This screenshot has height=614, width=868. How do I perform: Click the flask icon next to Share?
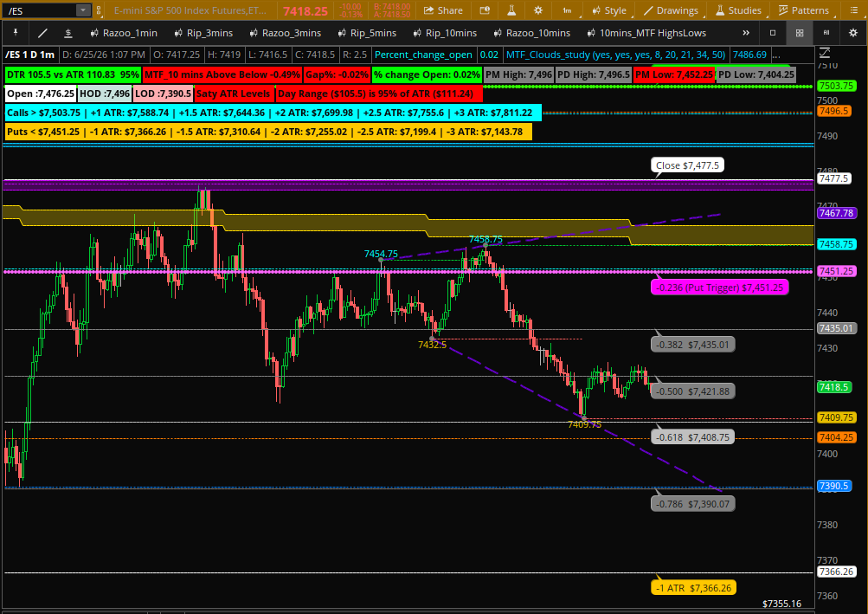tap(511, 10)
